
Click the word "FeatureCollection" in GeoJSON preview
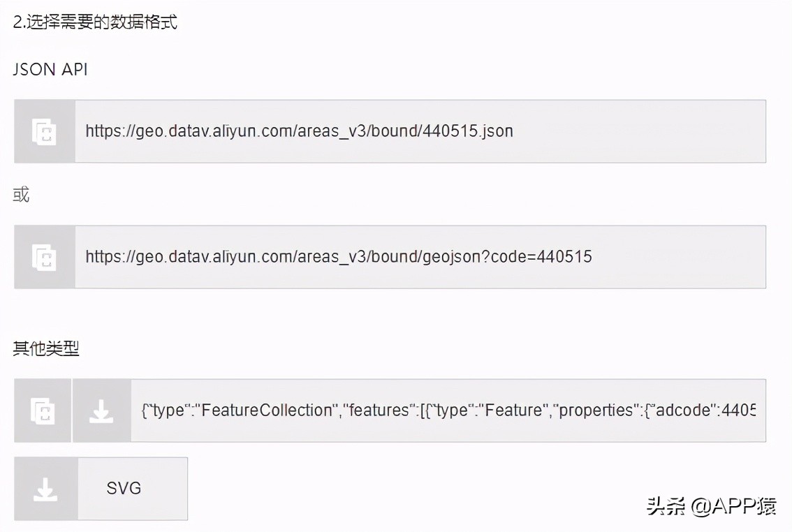tap(267, 411)
